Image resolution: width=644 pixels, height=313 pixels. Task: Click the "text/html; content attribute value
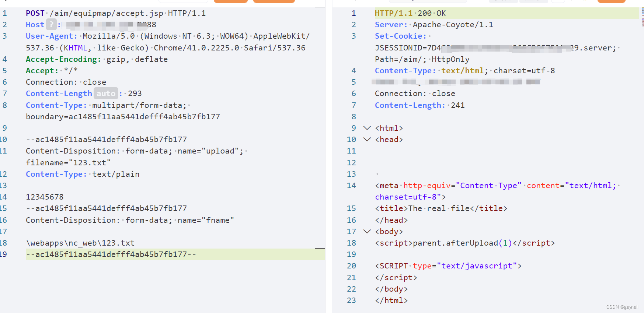591,186
